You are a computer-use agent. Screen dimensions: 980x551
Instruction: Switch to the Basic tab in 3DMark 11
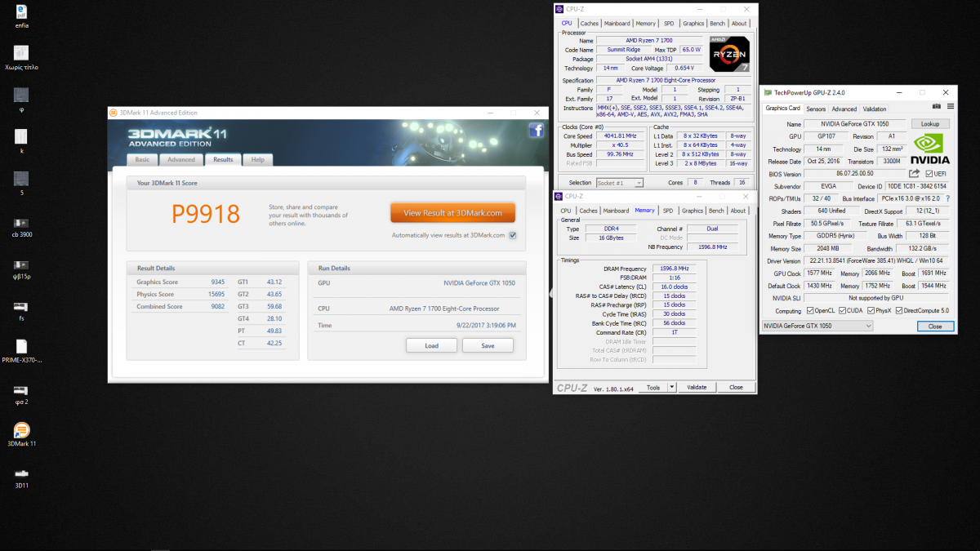pos(142,160)
